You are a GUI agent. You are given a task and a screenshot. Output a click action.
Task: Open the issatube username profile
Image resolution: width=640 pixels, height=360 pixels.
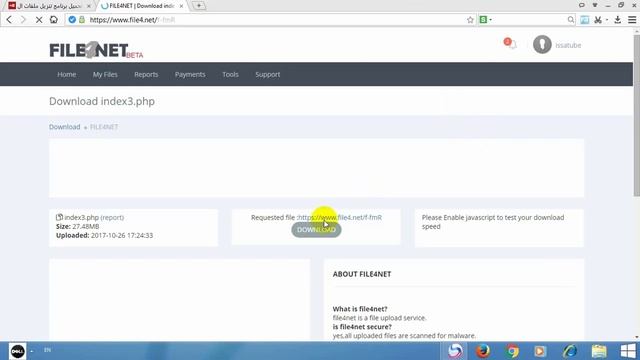click(x=568, y=45)
